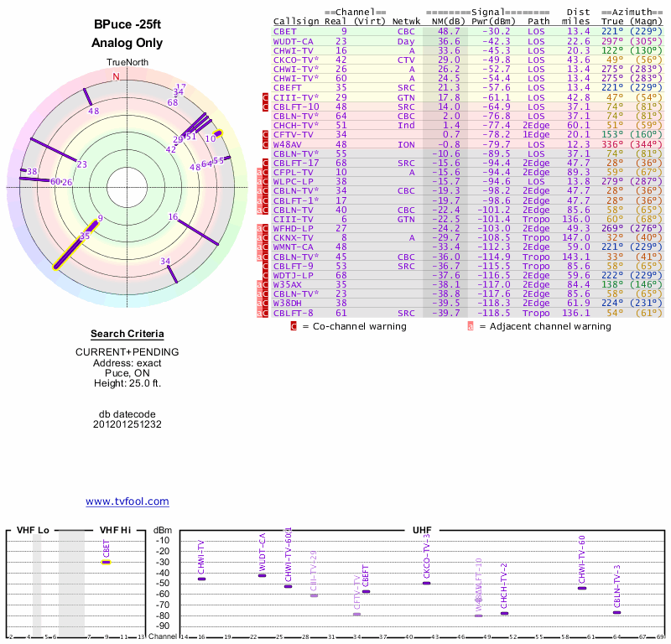Click the co-channel warning icon beside W48AV
This screenshot has width=671, height=644.
pos(266,144)
